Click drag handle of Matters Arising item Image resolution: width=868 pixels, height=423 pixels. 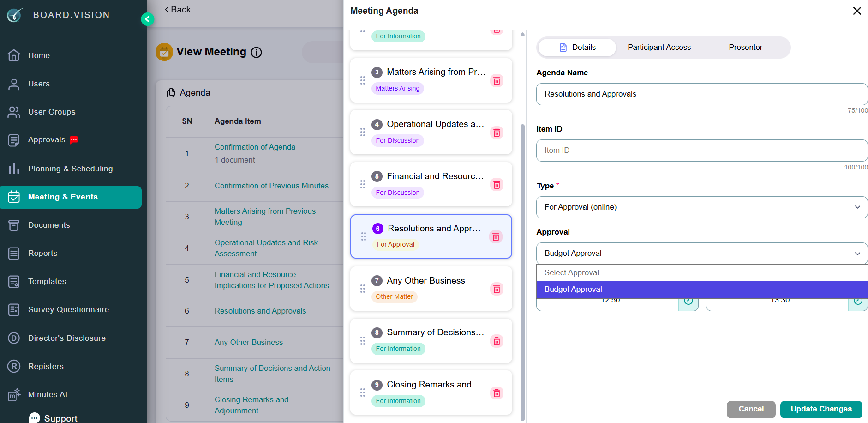coord(363,80)
